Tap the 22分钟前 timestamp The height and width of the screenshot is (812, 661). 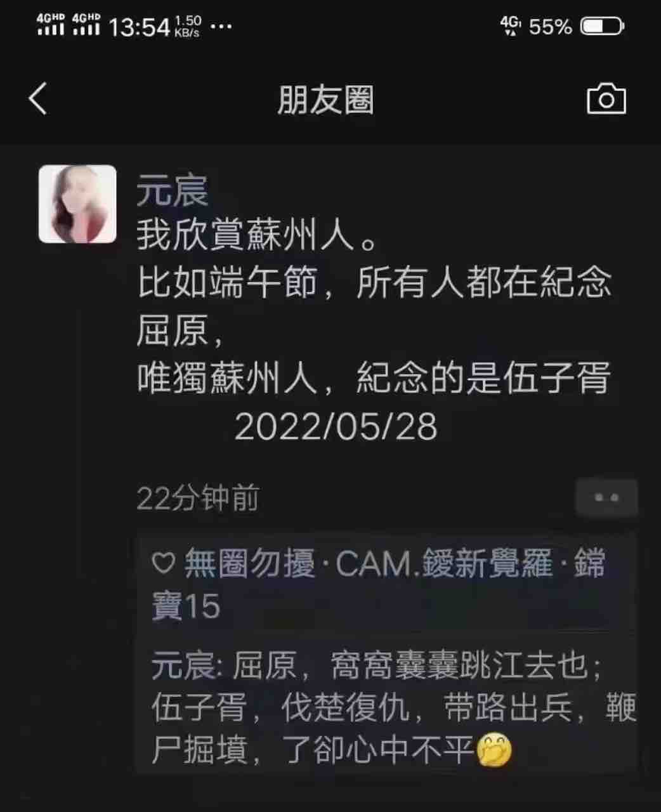(x=198, y=499)
